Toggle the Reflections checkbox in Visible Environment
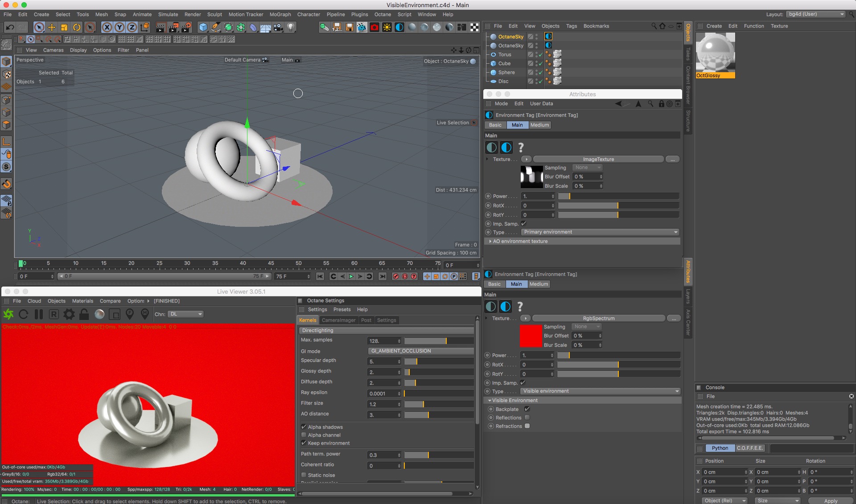This screenshot has height=504, width=856. pyautogui.click(x=527, y=418)
